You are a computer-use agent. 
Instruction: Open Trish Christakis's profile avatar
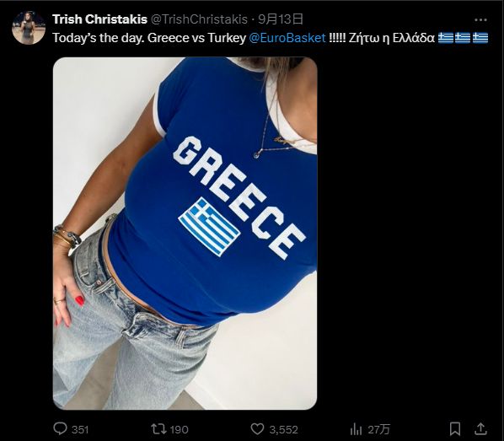click(x=29, y=28)
